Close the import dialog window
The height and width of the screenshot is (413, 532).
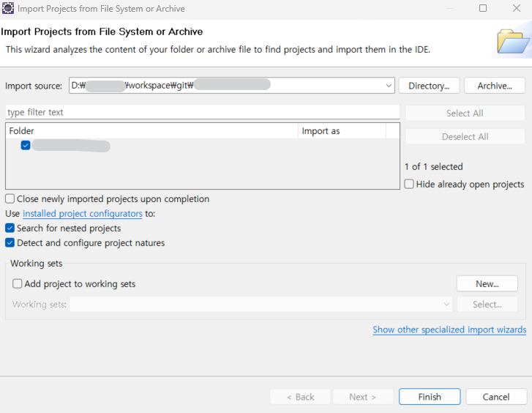click(x=515, y=9)
